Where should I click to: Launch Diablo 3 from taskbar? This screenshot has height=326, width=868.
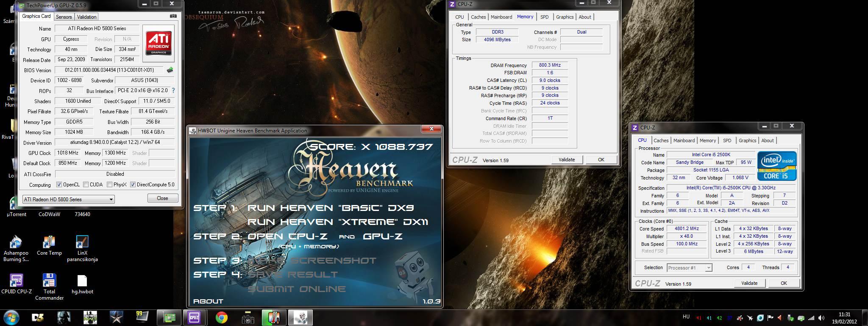[x=38, y=317]
